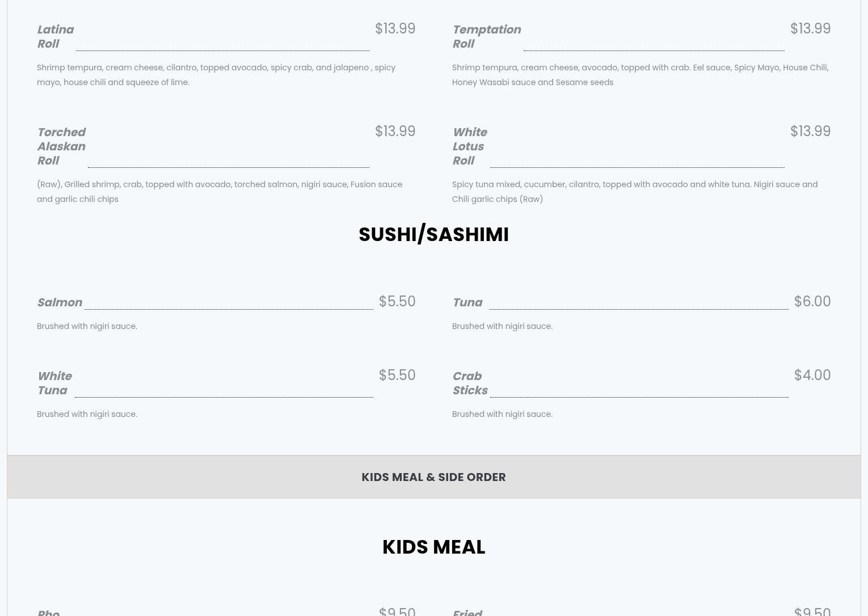The image size is (868, 616).
Task: Click the Torched Alaskan Roll description text
Action: pos(220,192)
